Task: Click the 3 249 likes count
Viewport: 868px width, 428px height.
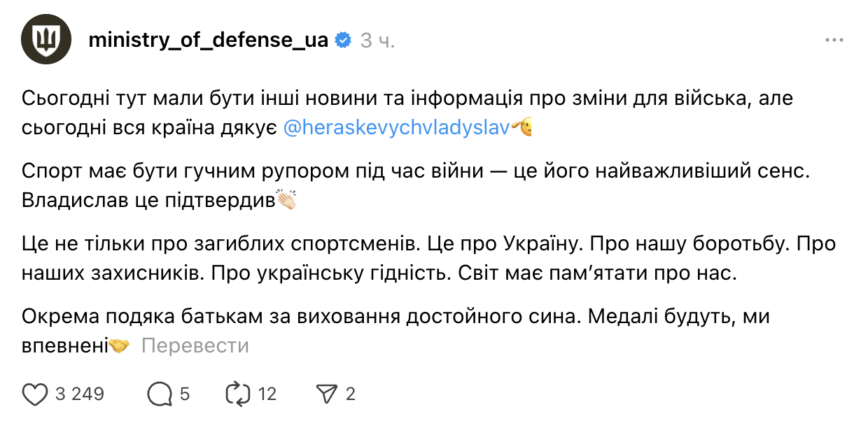Action: click(x=79, y=394)
